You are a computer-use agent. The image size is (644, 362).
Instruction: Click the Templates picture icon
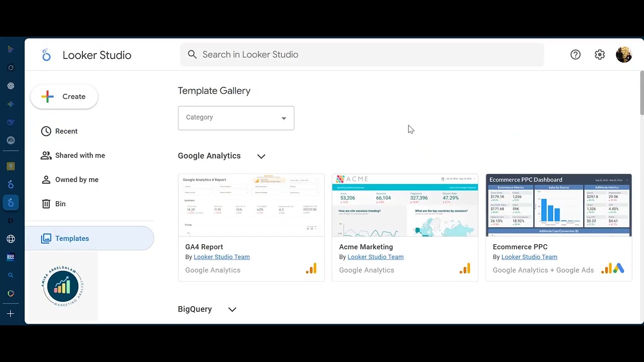pos(46,238)
